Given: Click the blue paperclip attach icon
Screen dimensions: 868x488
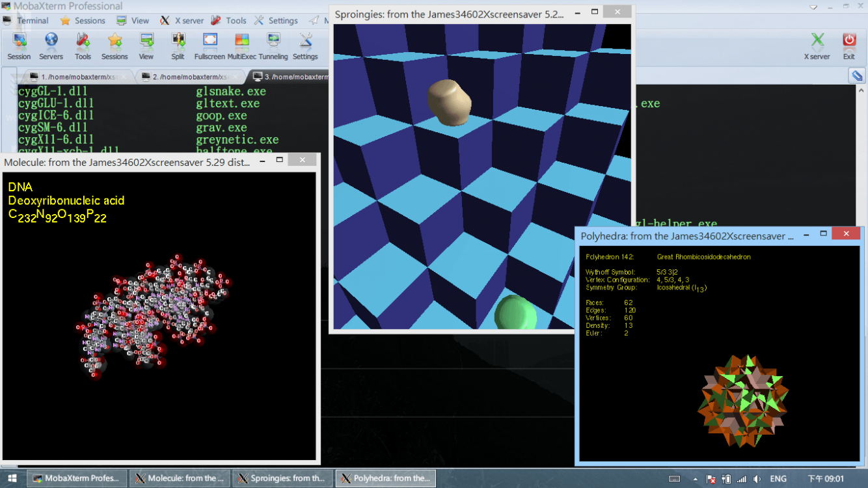Looking at the screenshot, I should pyautogui.click(x=857, y=76).
